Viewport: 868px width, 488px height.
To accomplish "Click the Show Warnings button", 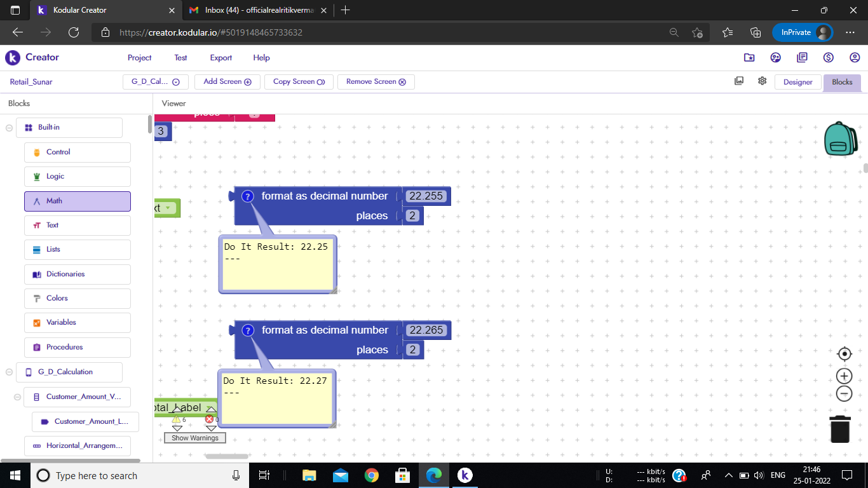I will click(195, 438).
